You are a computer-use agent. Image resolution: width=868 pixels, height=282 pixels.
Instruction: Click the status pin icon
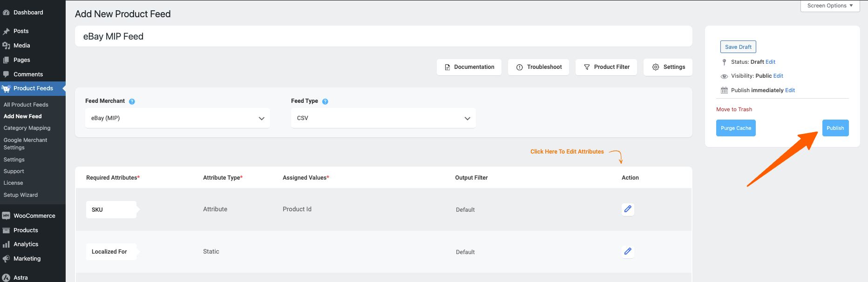point(724,62)
